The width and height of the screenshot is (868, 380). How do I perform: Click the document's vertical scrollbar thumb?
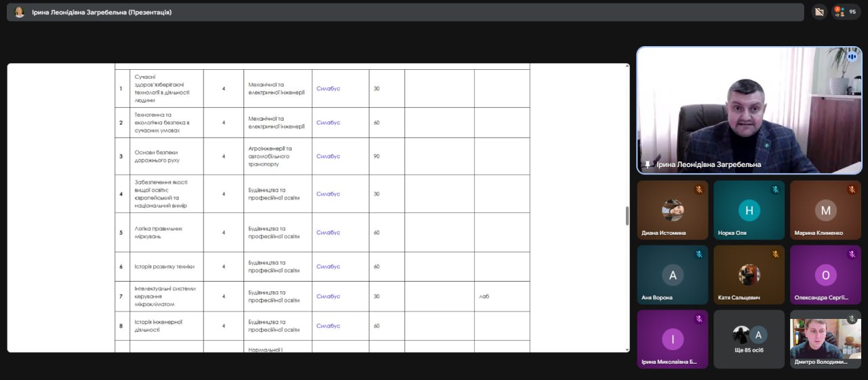pyautogui.click(x=627, y=216)
